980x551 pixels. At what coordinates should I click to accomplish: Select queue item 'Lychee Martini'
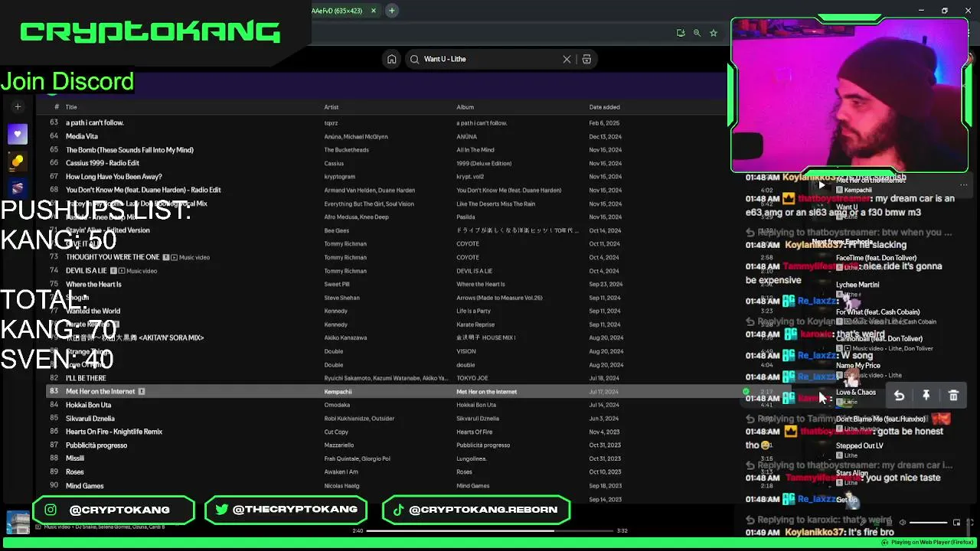[x=857, y=285]
